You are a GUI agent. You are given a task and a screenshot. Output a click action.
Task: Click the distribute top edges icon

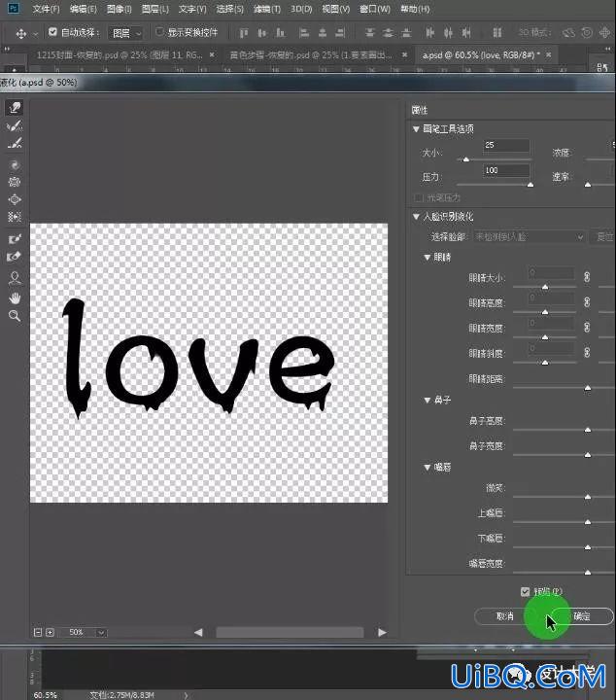click(x=370, y=33)
